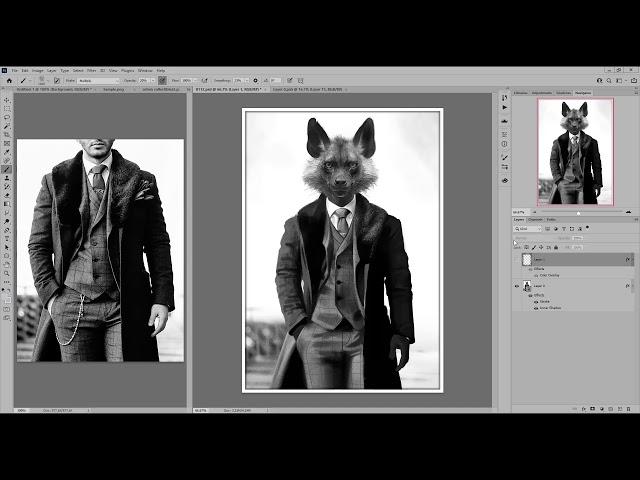Open the Filter menu
Image resolution: width=640 pixels, height=480 pixels.
[91, 71]
